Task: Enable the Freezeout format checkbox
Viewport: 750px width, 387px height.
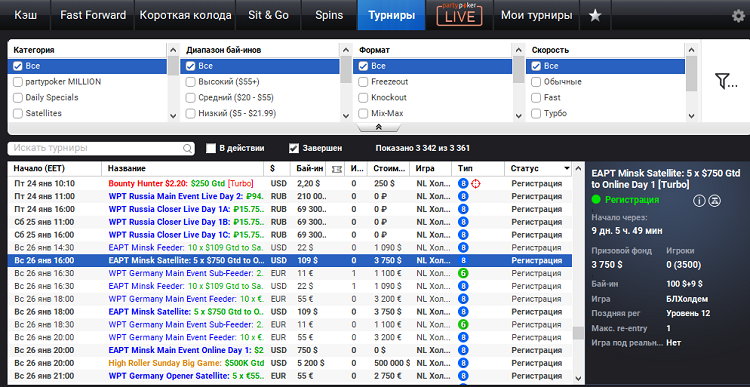Action: pos(364,82)
